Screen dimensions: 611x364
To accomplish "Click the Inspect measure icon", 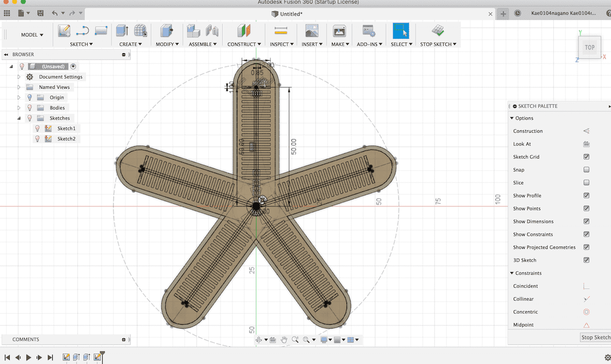I will [x=280, y=31].
